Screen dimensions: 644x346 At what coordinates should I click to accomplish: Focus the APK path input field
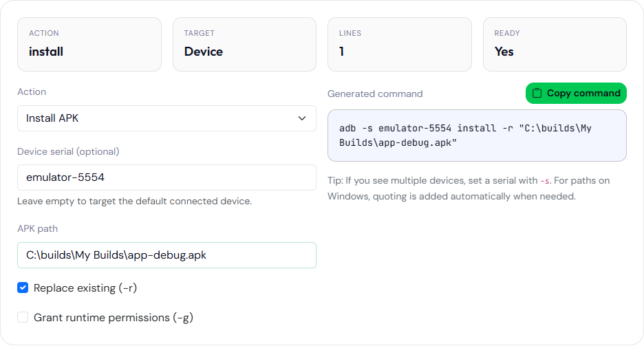(167, 255)
